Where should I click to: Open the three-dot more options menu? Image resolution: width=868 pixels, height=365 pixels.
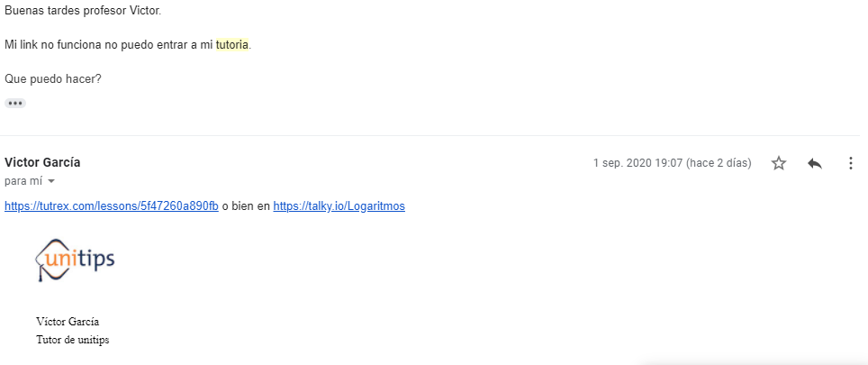pyautogui.click(x=851, y=163)
